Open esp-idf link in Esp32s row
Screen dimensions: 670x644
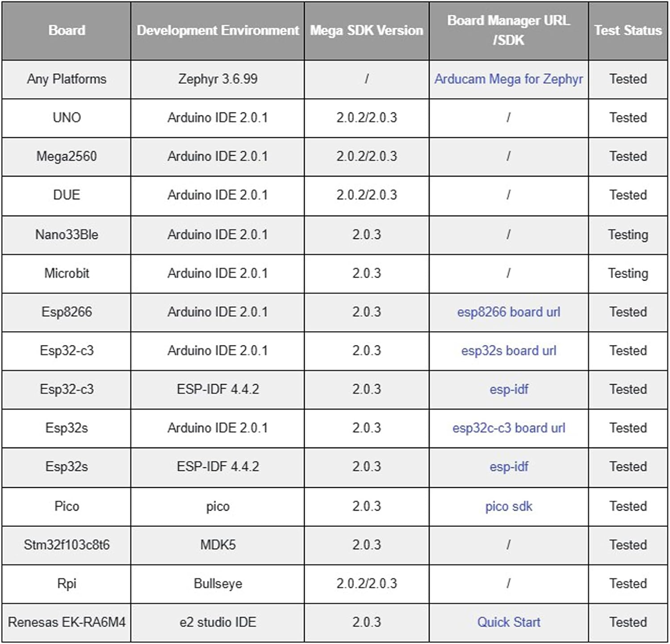[x=508, y=467]
